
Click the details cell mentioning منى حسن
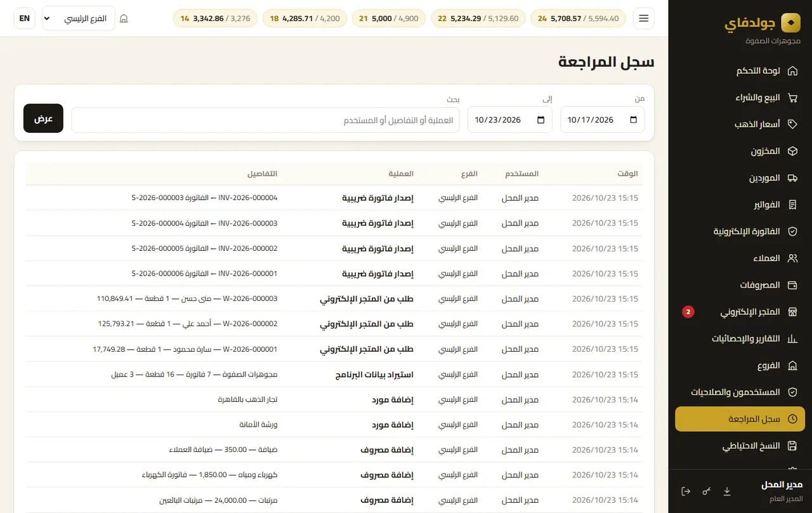(x=187, y=298)
